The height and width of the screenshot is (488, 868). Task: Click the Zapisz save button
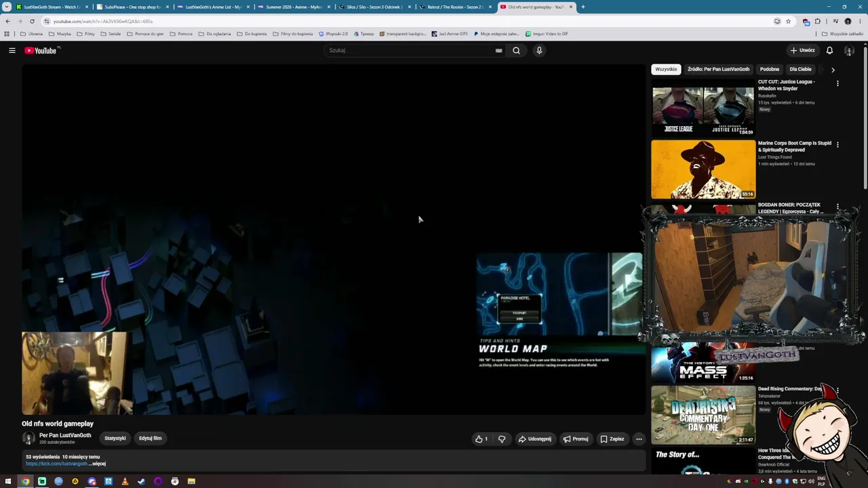pyautogui.click(x=612, y=439)
